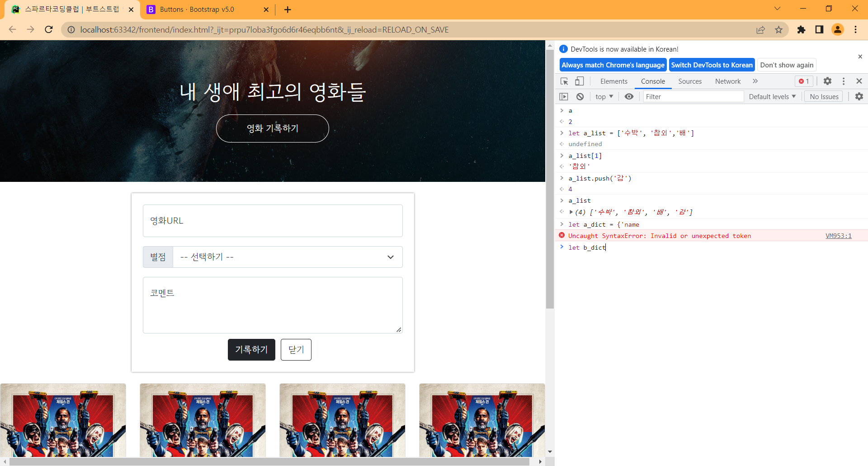Open the top context dropdown

click(604, 96)
